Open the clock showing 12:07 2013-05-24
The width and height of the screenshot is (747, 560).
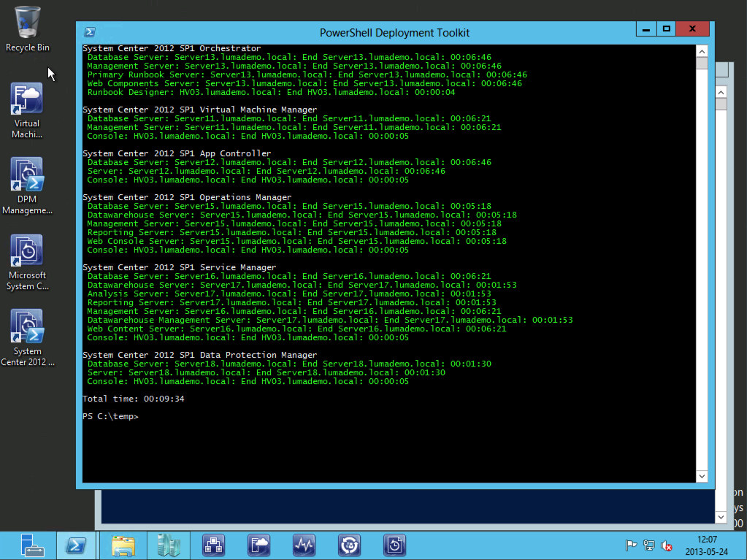707,545
